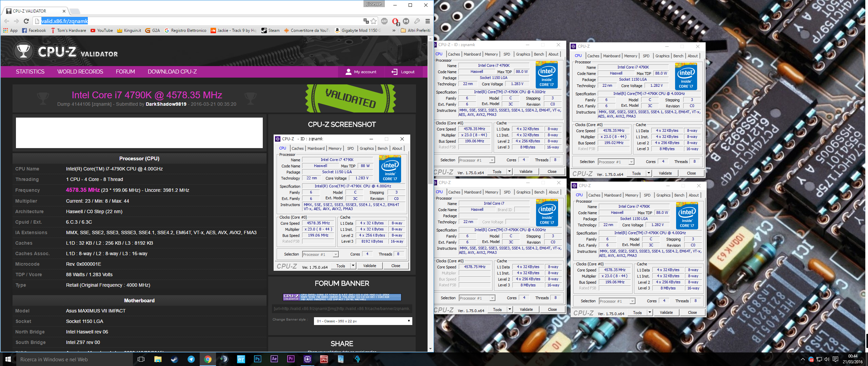Click the browser forward arrow
868x366 pixels.
click(x=16, y=21)
